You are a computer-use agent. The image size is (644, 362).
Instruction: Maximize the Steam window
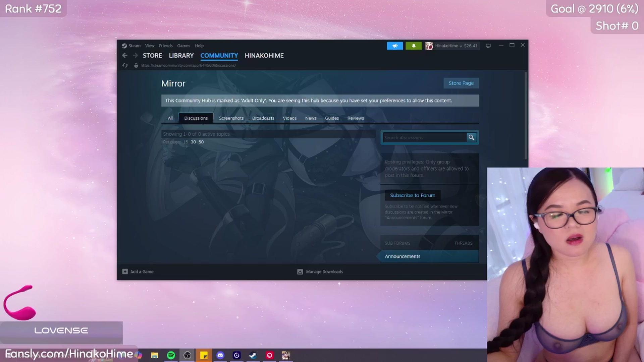(x=512, y=45)
